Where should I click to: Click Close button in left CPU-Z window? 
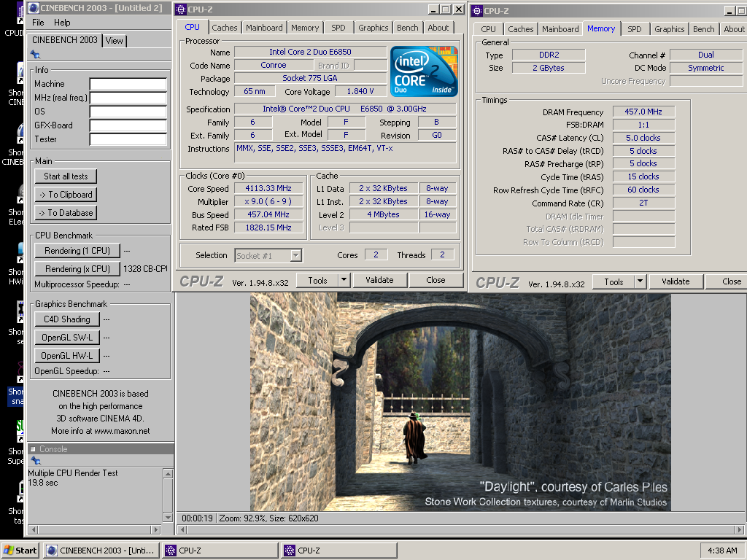tap(436, 280)
